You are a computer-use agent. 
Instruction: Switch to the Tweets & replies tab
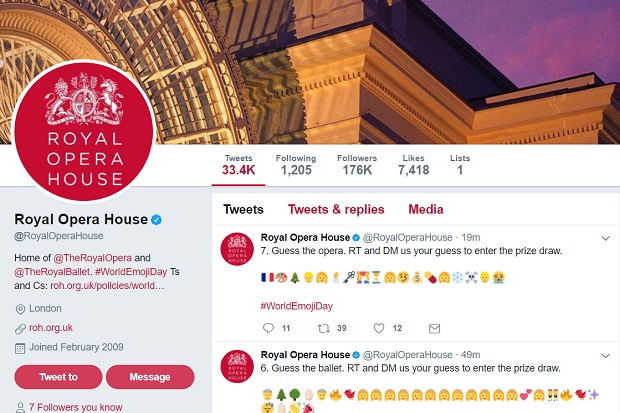(336, 209)
